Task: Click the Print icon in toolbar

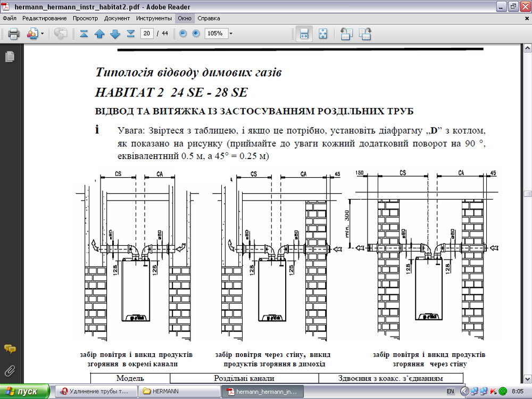Action: [x=14, y=34]
